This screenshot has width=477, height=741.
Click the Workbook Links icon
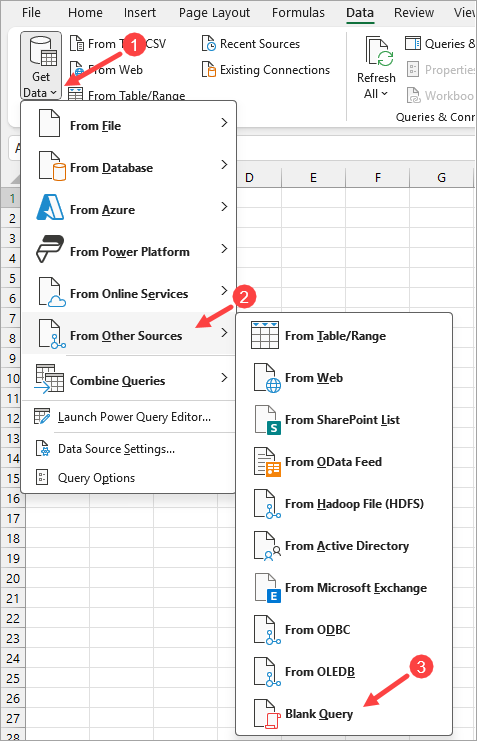pos(413,95)
